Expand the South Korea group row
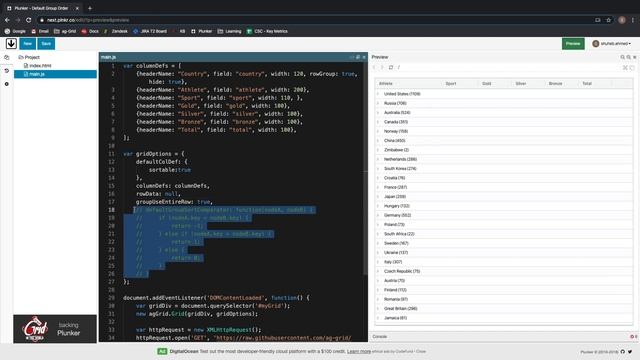This screenshot has height=360, width=640. [x=378, y=169]
